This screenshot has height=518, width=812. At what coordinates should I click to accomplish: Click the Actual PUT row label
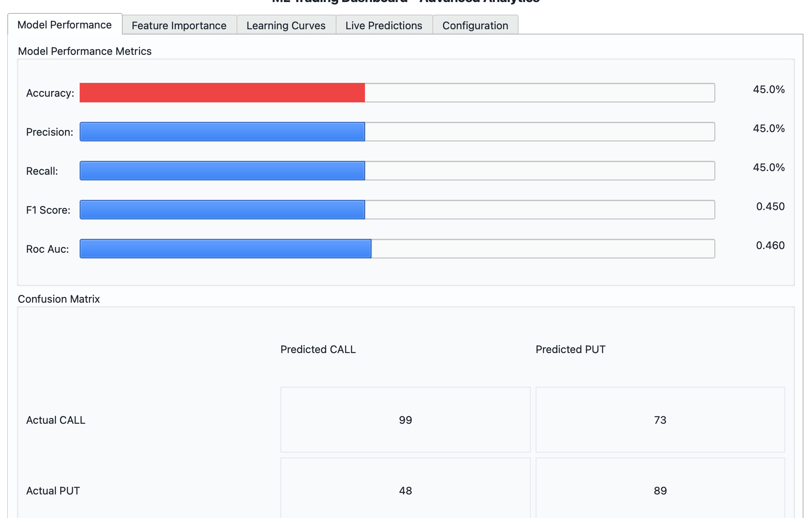pyautogui.click(x=53, y=491)
